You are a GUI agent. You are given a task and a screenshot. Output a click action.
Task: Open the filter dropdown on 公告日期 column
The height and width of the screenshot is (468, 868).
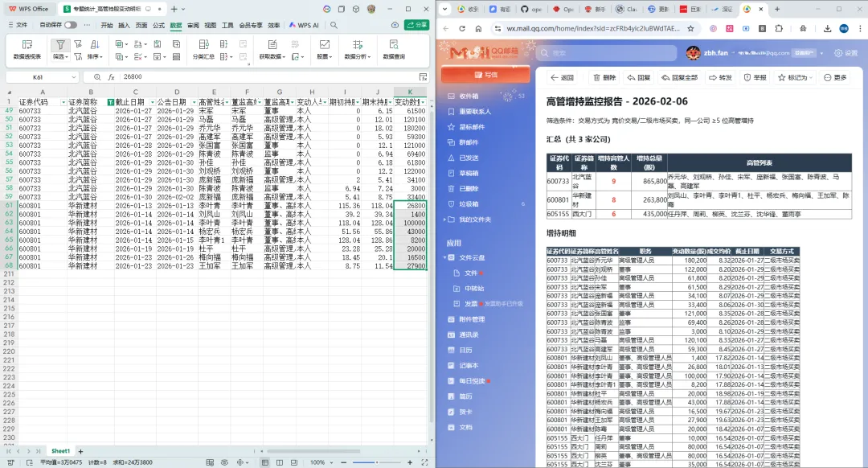point(194,102)
